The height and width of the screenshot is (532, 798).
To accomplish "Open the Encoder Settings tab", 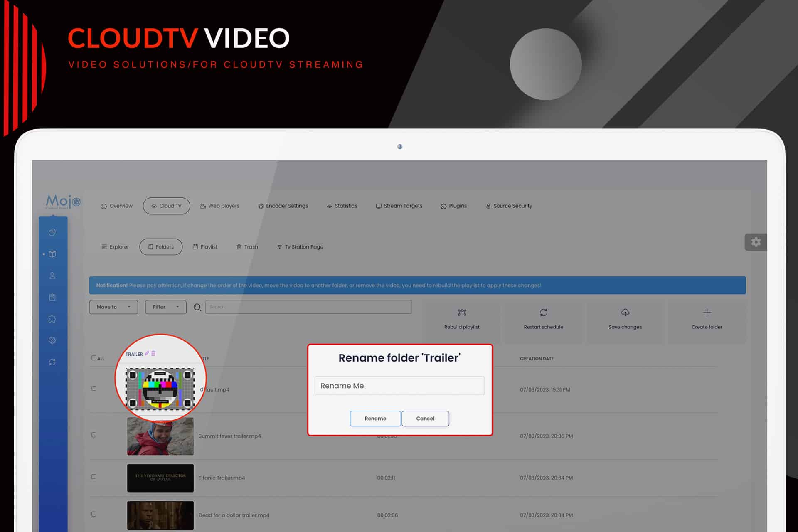I will (x=283, y=206).
